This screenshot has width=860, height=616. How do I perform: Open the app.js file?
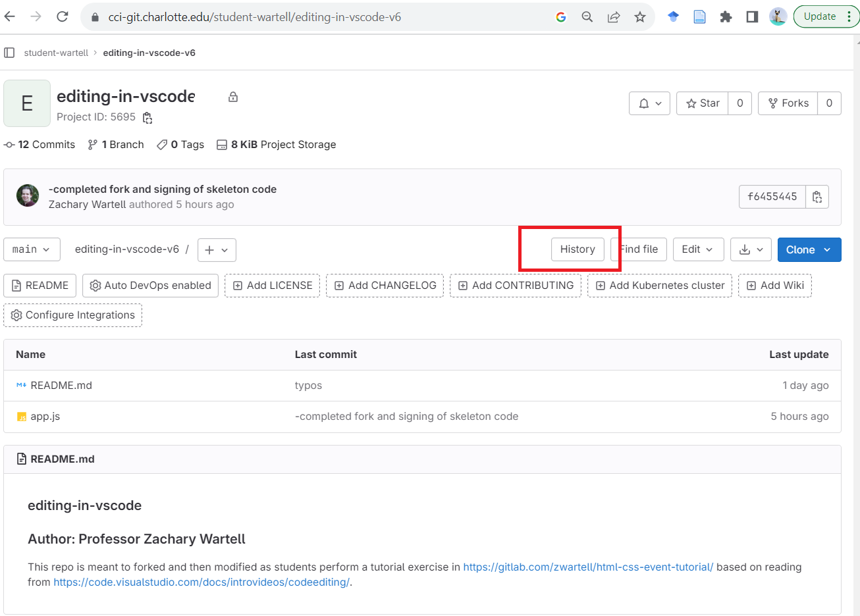[45, 417]
